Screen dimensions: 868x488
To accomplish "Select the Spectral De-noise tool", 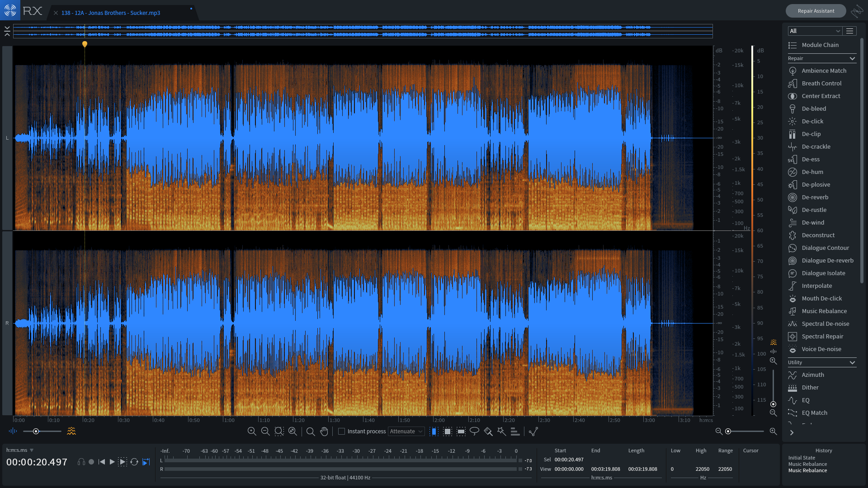I will 825,324.
